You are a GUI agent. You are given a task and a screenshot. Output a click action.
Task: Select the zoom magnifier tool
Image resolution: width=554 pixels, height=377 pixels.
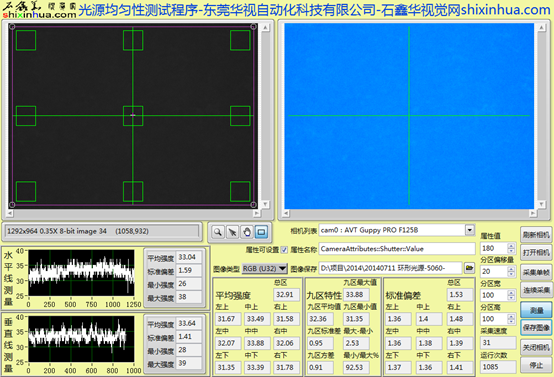click(218, 232)
